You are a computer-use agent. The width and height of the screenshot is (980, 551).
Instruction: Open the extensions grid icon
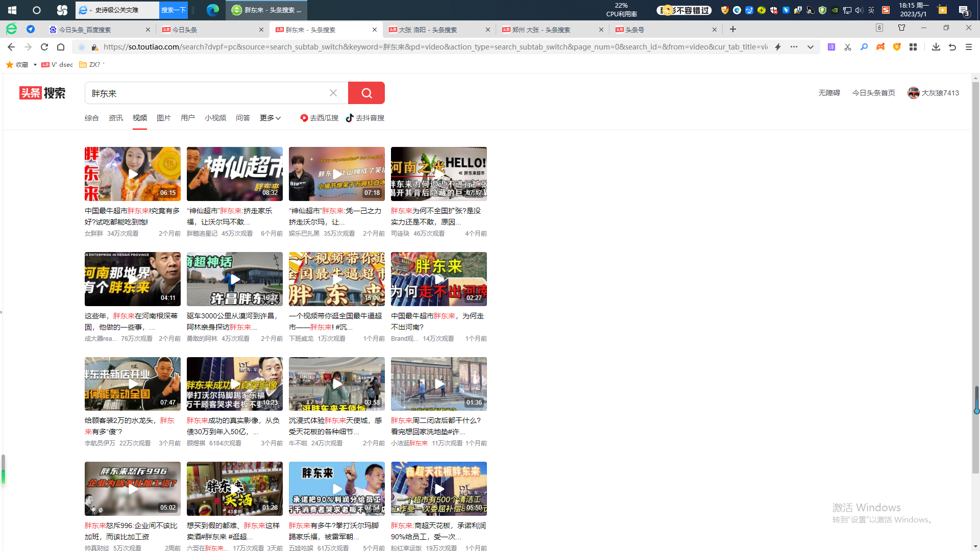913,47
